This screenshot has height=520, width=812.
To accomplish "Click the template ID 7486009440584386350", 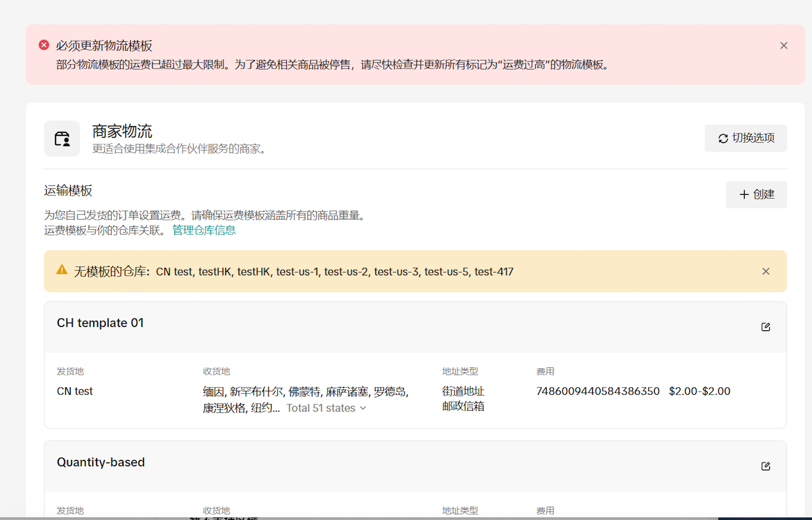I will click(598, 391).
